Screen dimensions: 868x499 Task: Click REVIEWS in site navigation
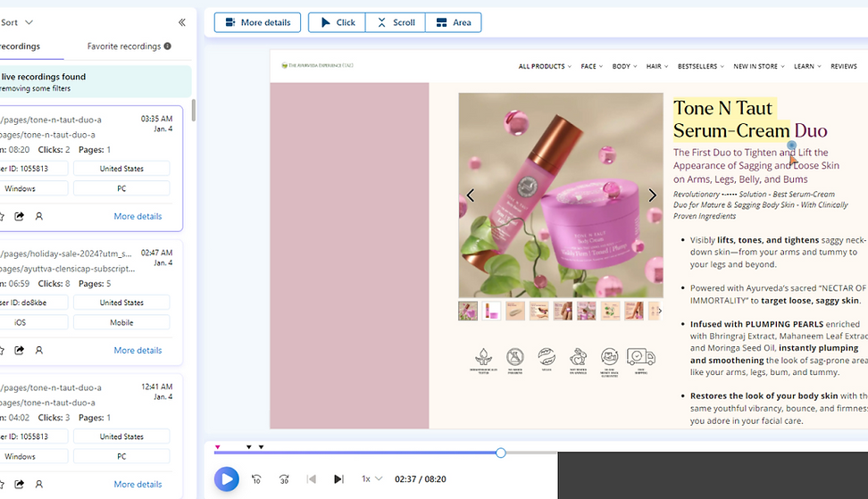pos(844,66)
